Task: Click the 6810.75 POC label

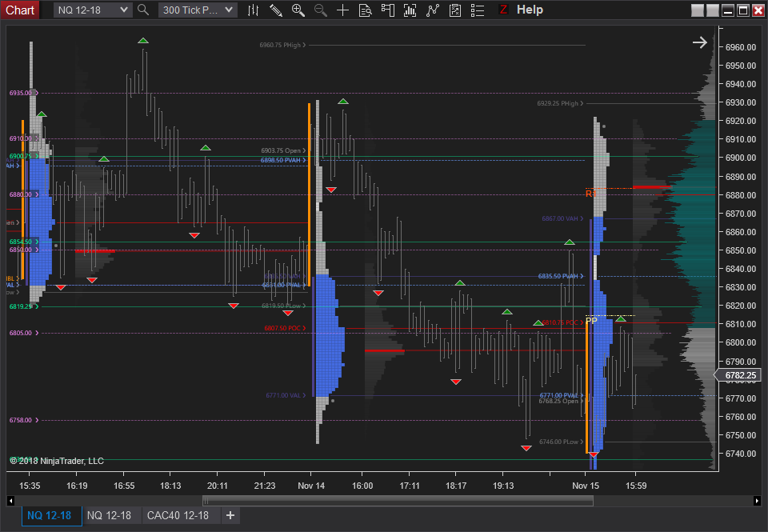Action: (x=562, y=323)
